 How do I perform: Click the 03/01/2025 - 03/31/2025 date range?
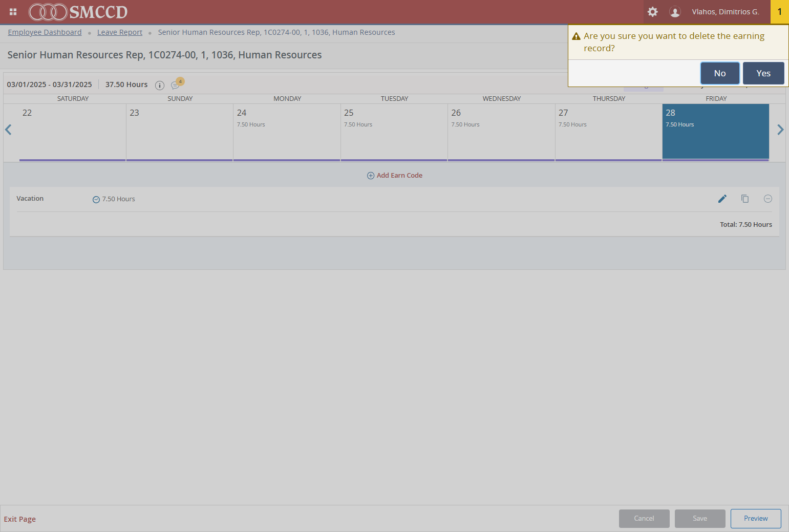point(50,84)
